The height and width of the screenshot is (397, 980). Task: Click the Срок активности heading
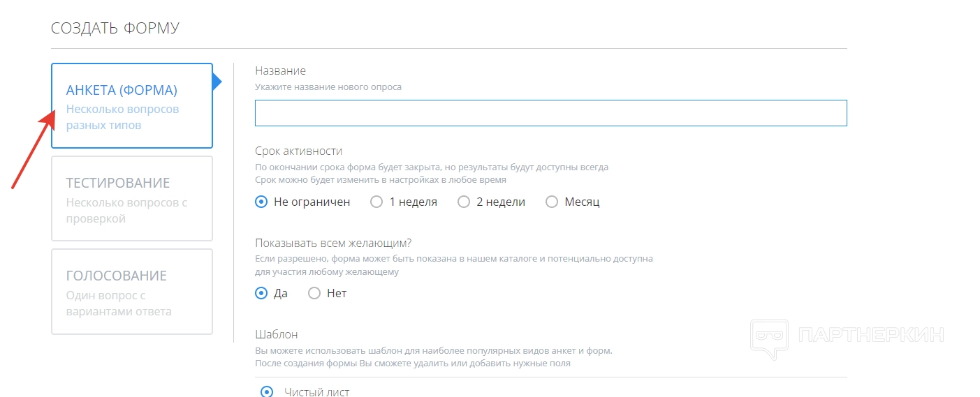point(298,151)
